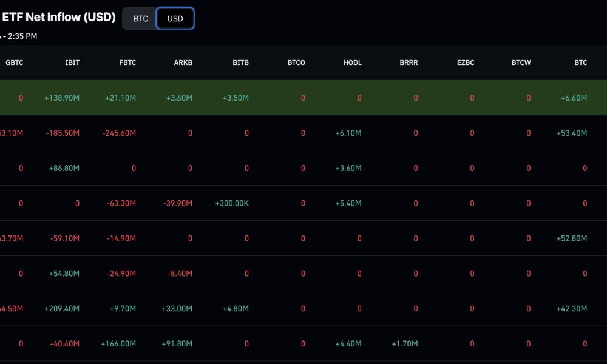This screenshot has height=364, width=607.
Task: Click the HODL column header
Action: (x=352, y=62)
